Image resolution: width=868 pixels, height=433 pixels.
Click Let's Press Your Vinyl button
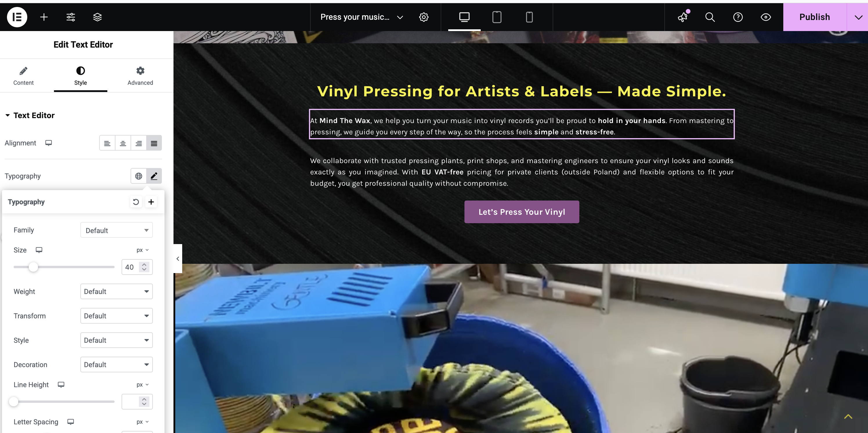tap(522, 212)
